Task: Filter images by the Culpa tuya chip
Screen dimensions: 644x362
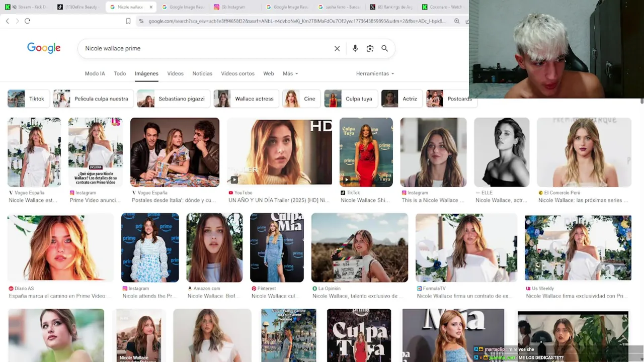Action: click(x=351, y=99)
